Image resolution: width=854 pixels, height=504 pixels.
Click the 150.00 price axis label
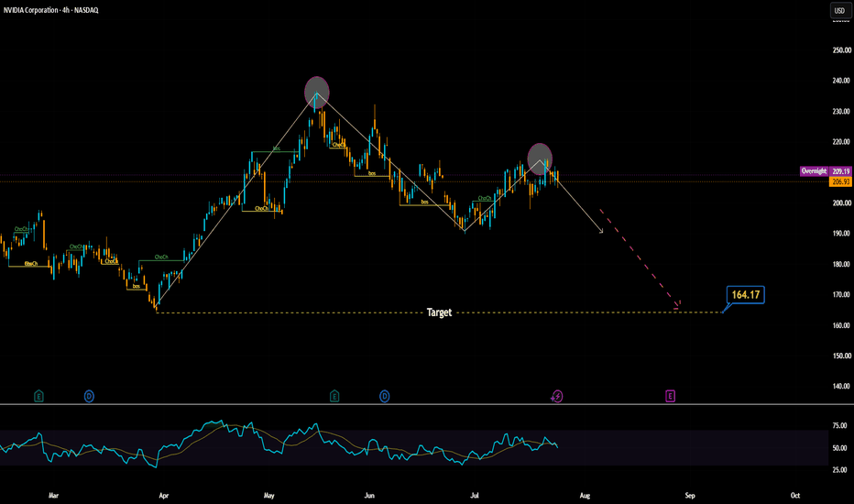click(841, 356)
